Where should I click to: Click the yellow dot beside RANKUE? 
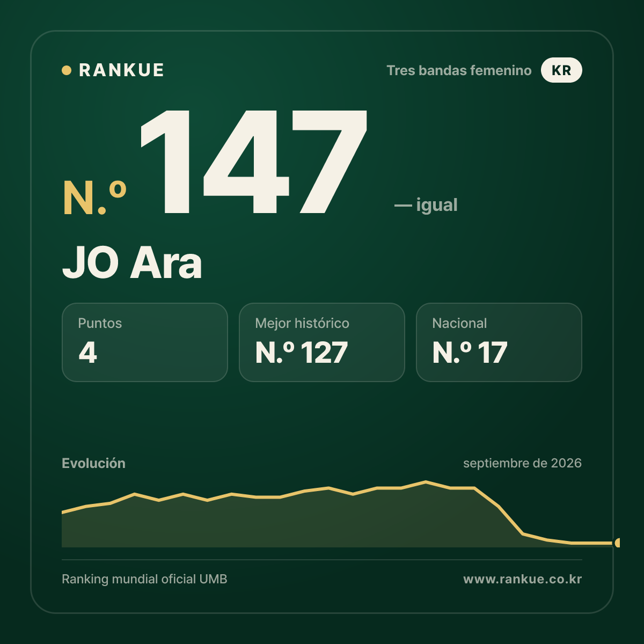point(67,70)
